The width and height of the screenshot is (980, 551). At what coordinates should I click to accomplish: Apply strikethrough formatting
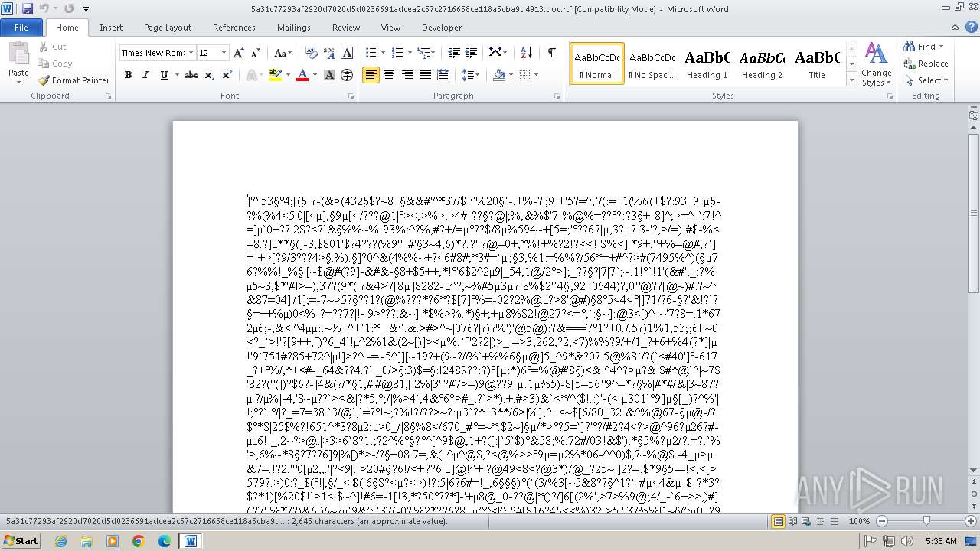click(x=191, y=75)
